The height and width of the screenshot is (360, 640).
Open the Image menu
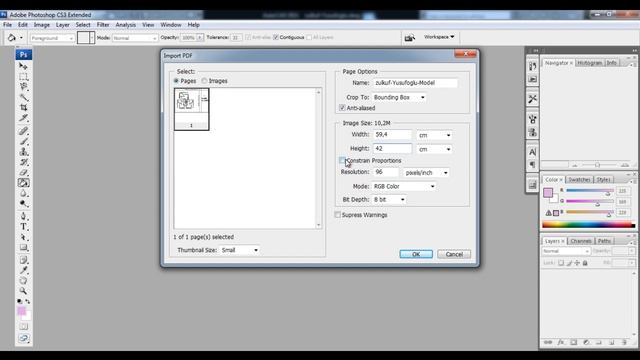42,25
